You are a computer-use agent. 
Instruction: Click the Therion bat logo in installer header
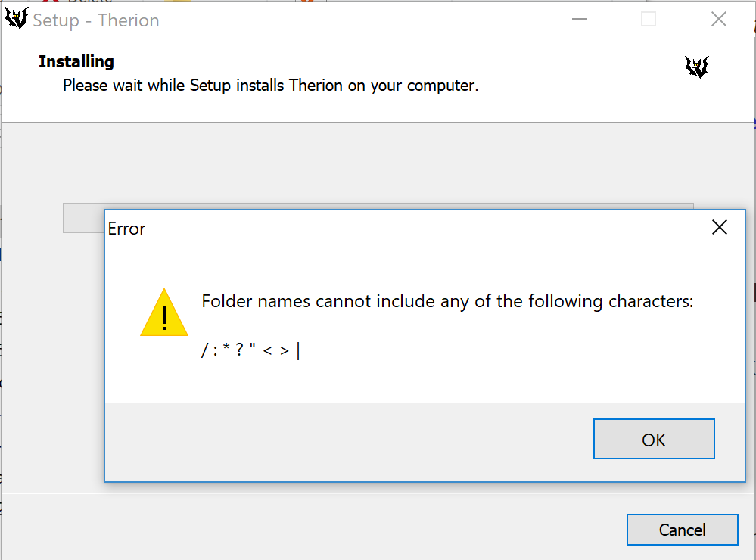[x=697, y=67]
